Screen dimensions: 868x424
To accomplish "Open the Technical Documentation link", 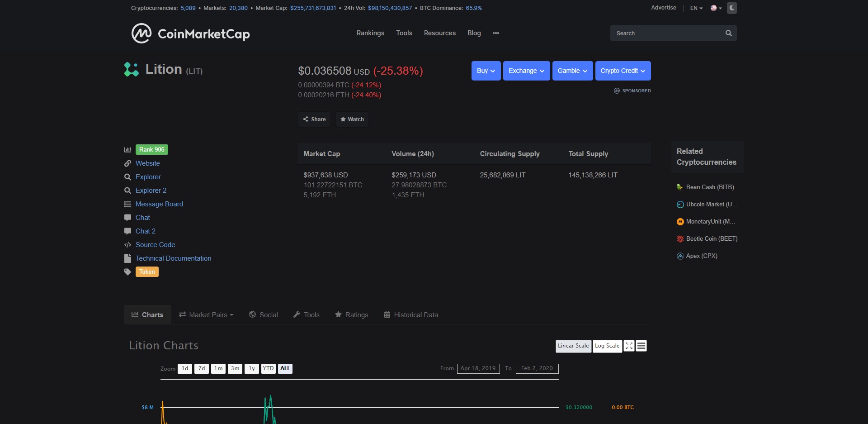I will pos(174,258).
